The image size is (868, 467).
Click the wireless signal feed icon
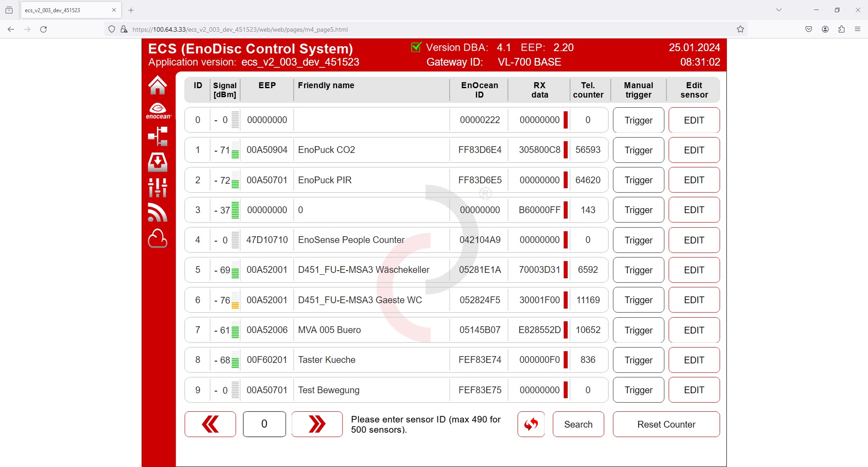(x=157, y=213)
